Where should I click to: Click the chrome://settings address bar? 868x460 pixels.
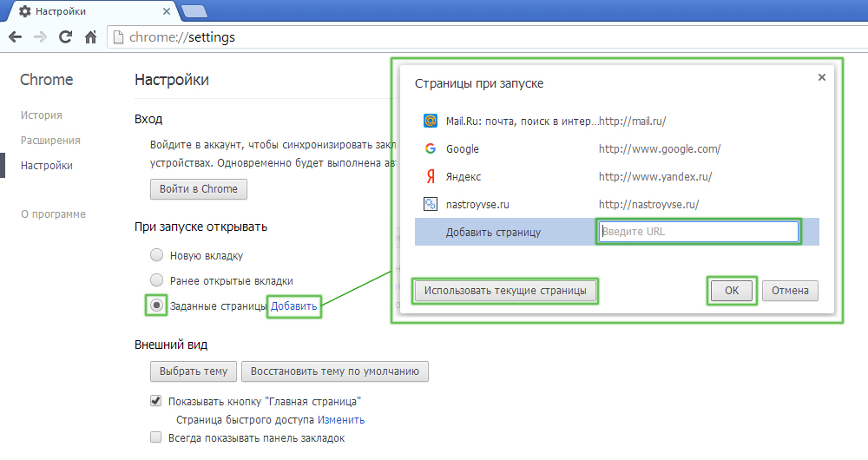[x=487, y=37]
